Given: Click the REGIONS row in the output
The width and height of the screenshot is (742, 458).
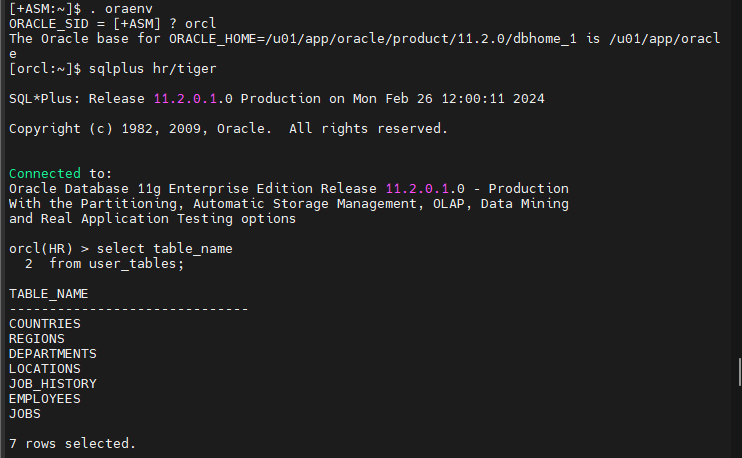Looking at the screenshot, I should tap(37, 339).
